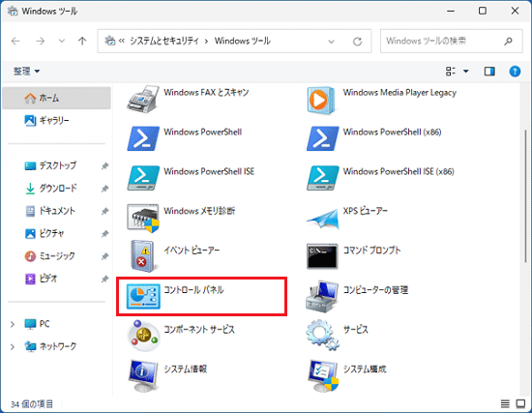The height and width of the screenshot is (413, 532).
Task: Select the Windows PowerShell ISE icon
Action: coord(143,178)
